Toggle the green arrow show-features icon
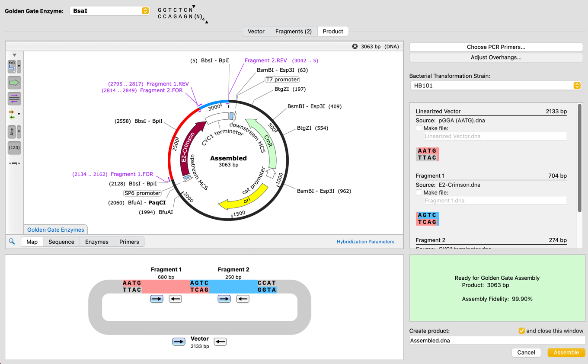This screenshot has height=364, width=588. coord(14,83)
